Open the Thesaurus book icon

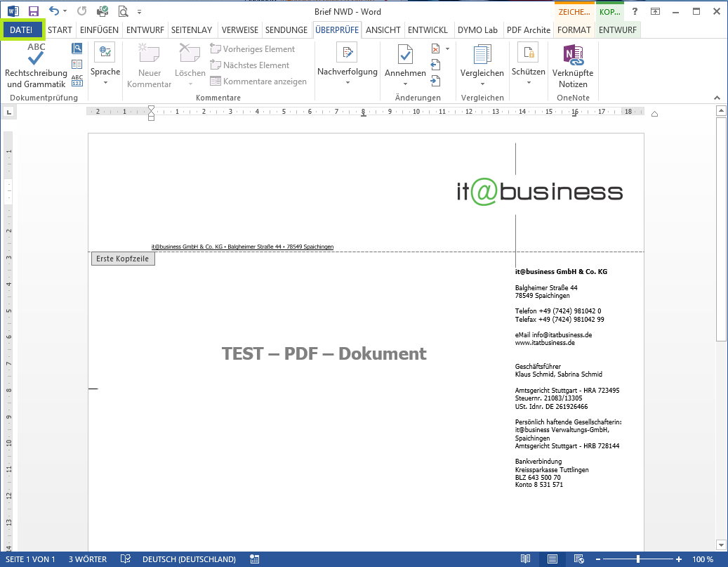point(77,64)
